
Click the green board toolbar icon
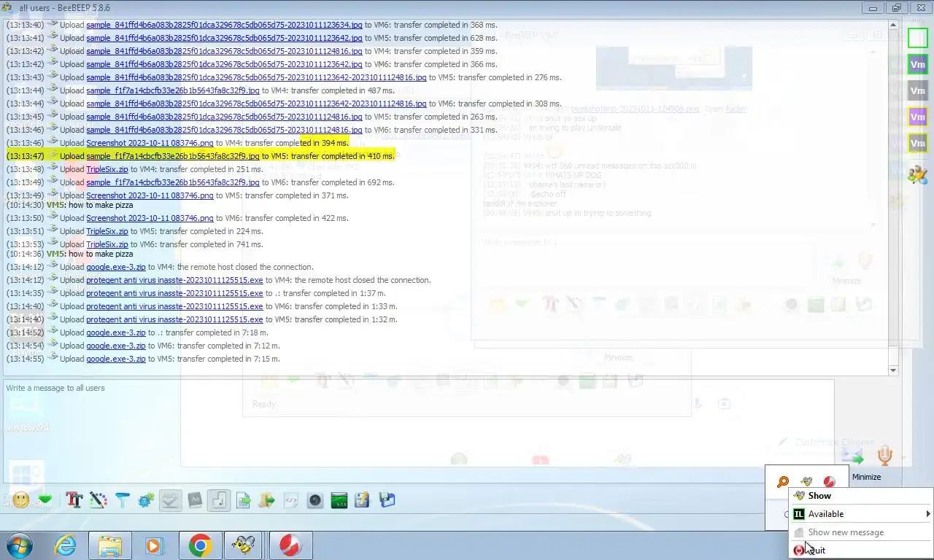coord(339,500)
